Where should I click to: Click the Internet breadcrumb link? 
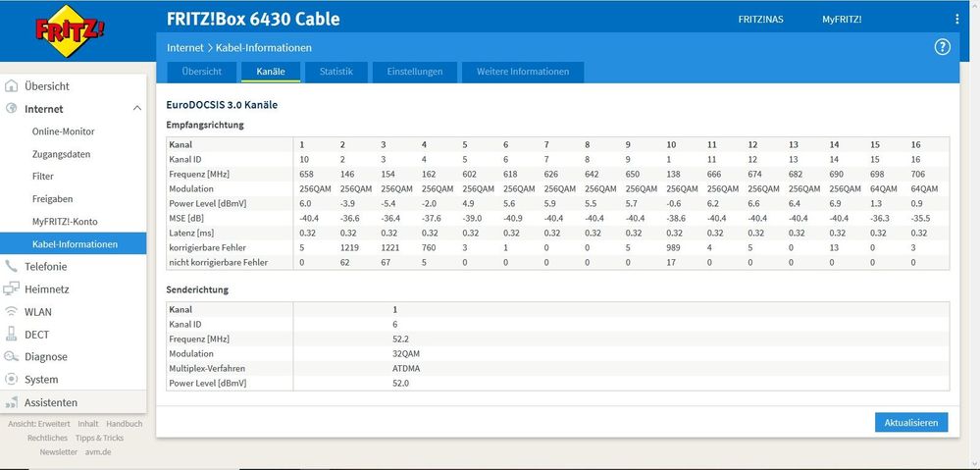point(185,47)
